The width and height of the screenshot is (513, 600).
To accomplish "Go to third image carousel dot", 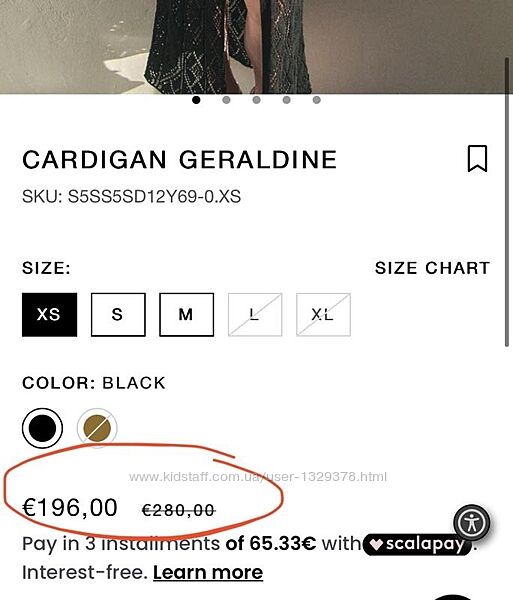I will tap(256, 100).
